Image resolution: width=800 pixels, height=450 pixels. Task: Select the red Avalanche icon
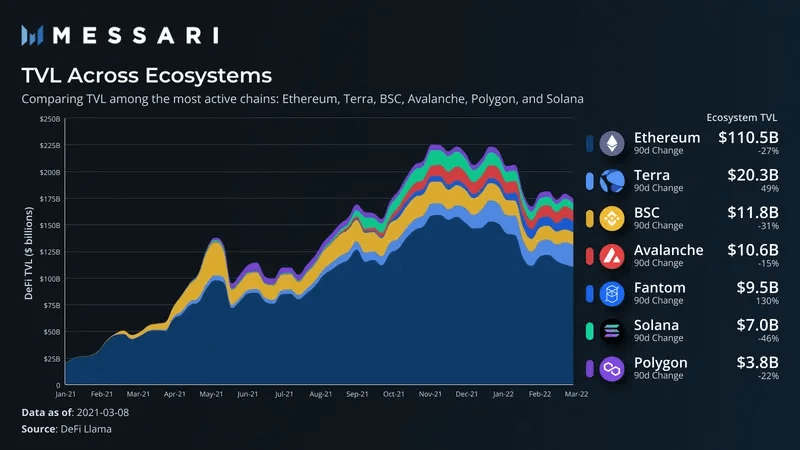pos(611,255)
